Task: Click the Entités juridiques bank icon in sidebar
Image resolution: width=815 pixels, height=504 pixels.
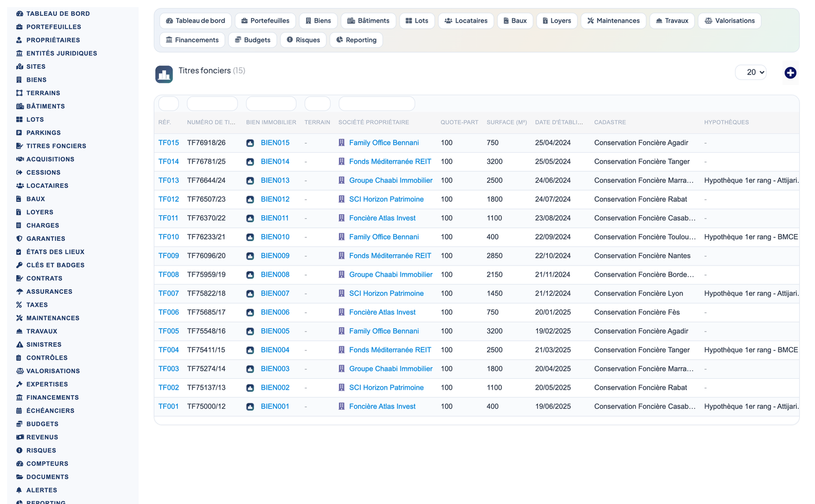Action: (20, 54)
